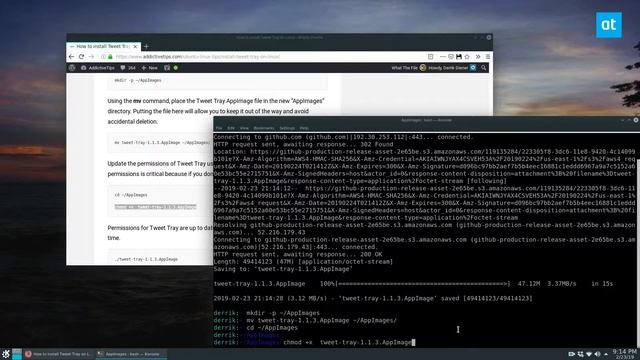Open Konsole File menu

(219, 128)
